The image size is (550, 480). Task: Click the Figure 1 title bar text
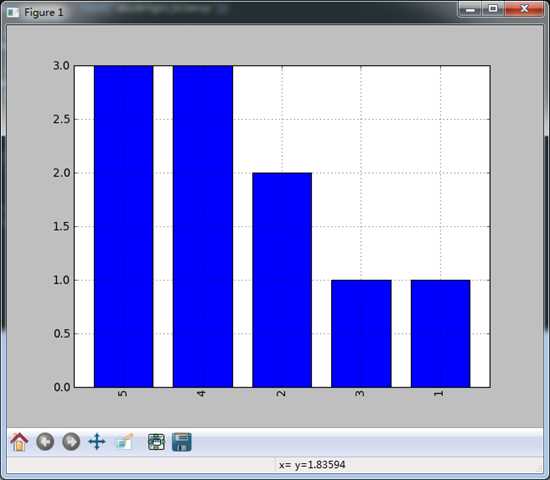click(x=44, y=13)
